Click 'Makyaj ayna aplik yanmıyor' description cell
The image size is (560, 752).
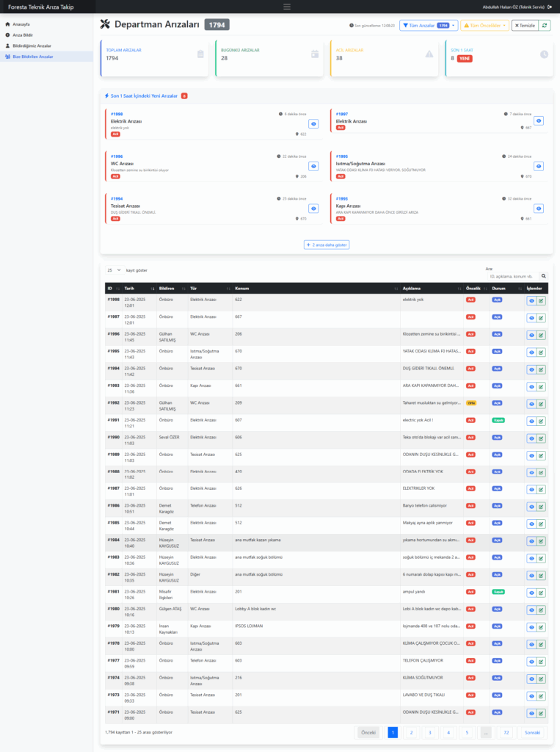click(428, 523)
